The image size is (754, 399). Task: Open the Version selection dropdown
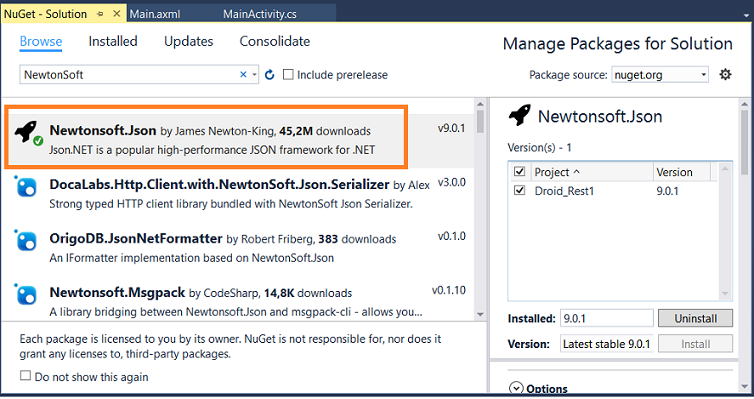606,344
